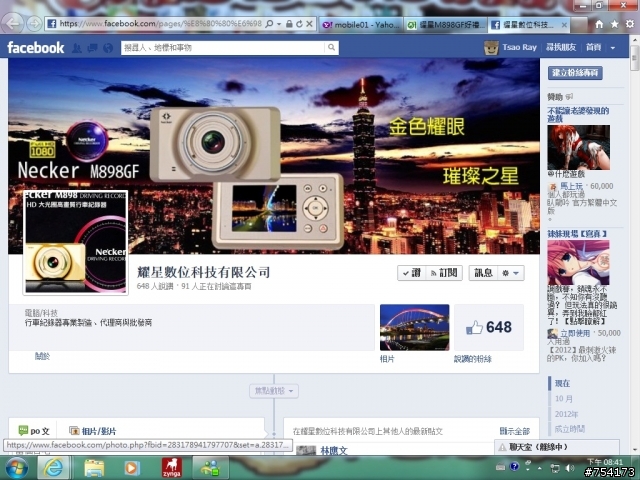Open the page gear options dropdown

511,273
